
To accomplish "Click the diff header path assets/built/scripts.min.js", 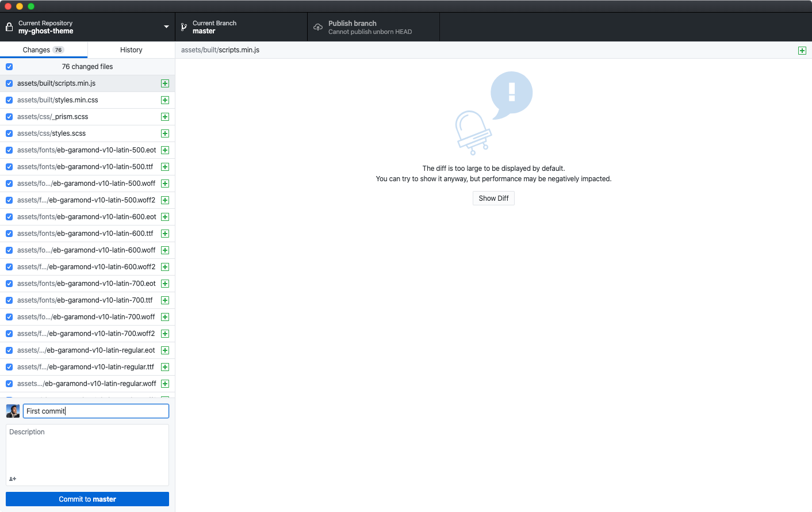I will 220,50.
